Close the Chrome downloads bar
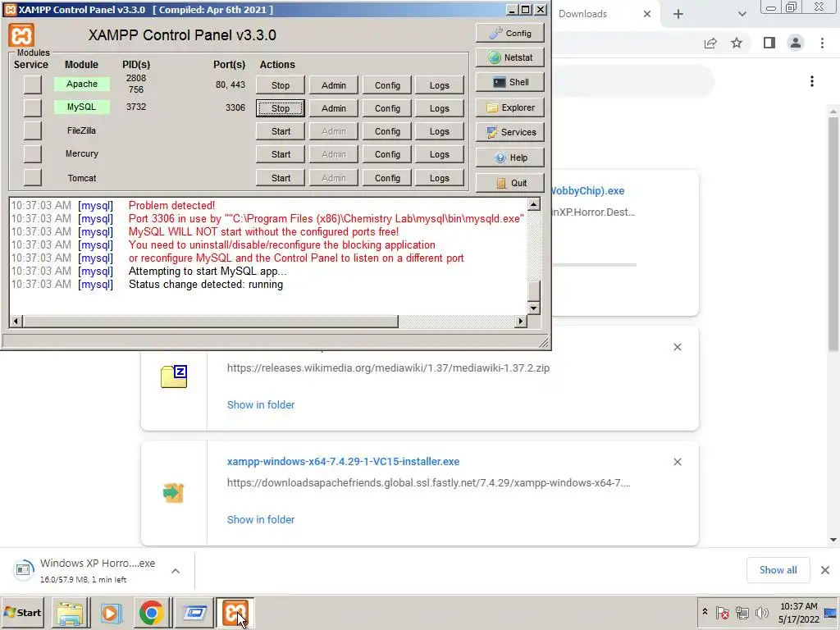Screen dimensions: 840x630 tap(825, 570)
